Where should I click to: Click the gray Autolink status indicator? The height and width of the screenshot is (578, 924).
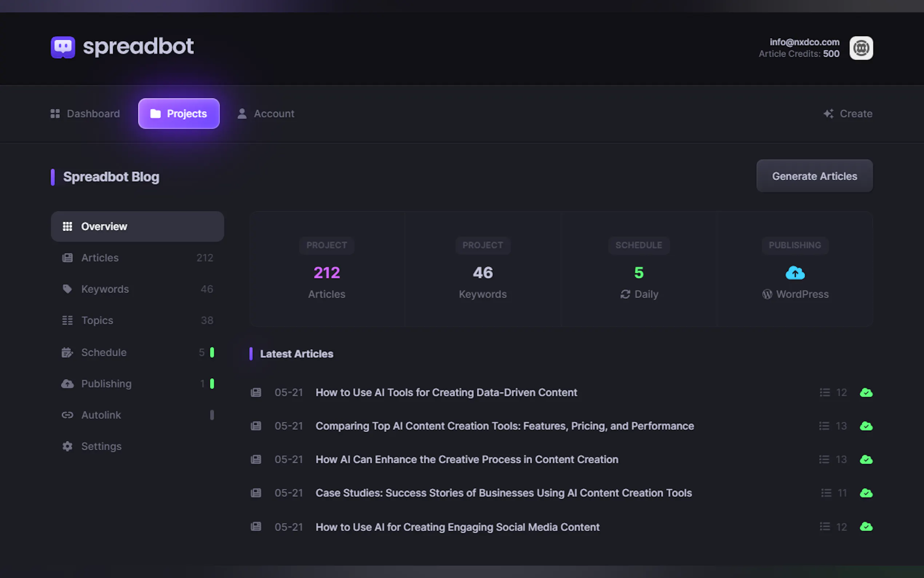(x=212, y=415)
